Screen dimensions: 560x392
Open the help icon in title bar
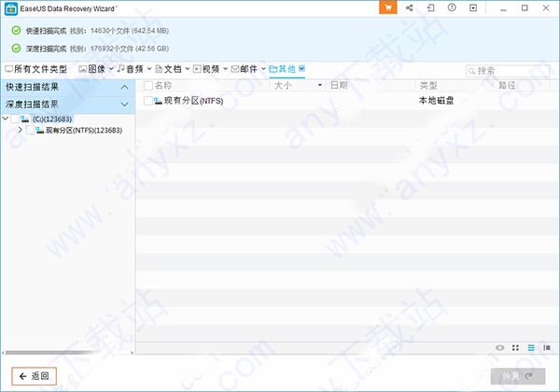(x=452, y=7)
